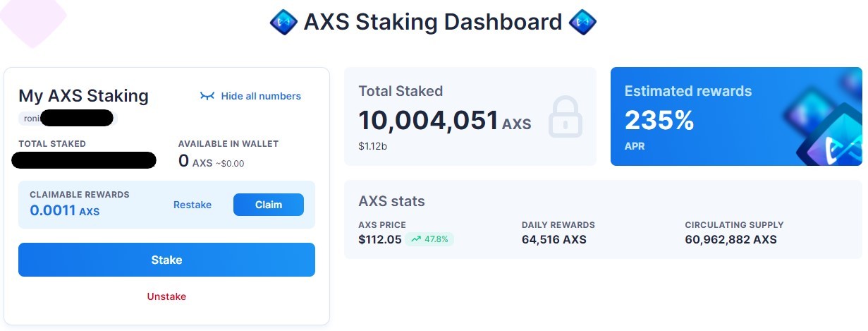868x331 pixels.
Task: Claim the 0.0011 AXS rewards
Action: (x=269, y=205)
